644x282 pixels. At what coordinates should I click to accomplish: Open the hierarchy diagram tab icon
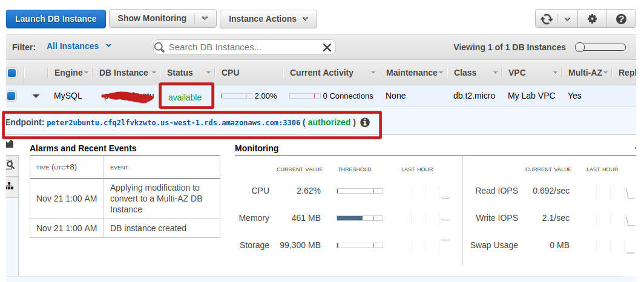[x=10, y=186]
